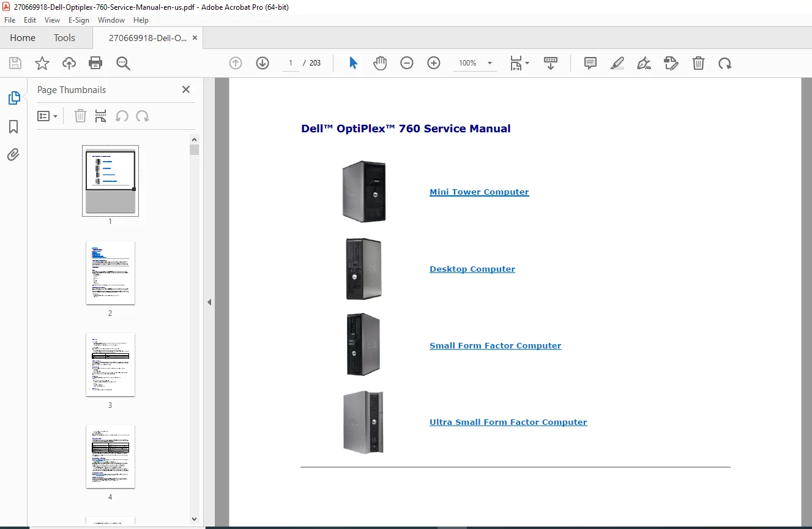The height and width of the screenshot is (529, 812).
Task: Switch to the Home tab
Action: coord(23,38)
